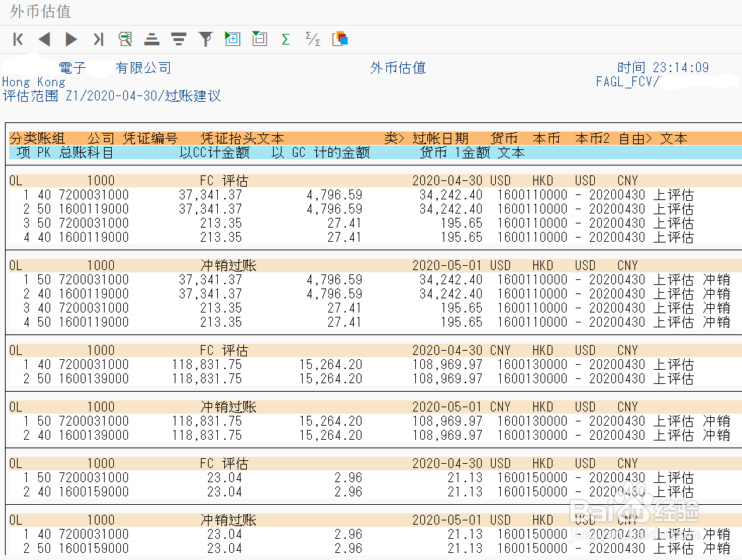This screenshot has width=742, height=560.
Task: Select the 以CC计金额 column header
Action: click(x=214, y=153)
